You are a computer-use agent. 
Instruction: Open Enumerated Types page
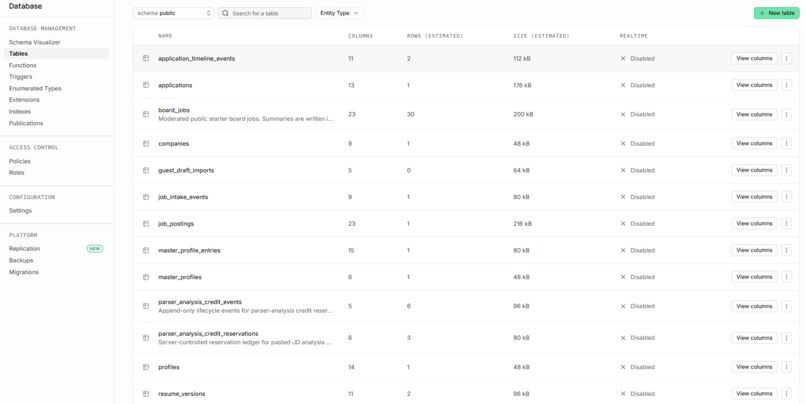35,88
